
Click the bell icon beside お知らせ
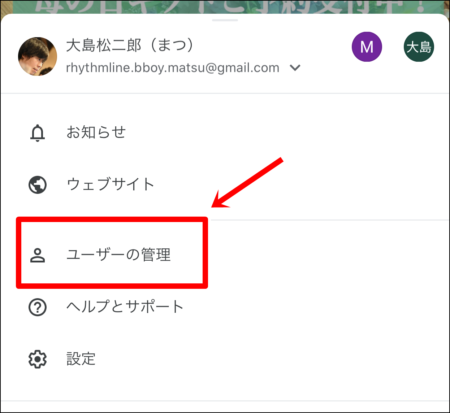[37, 133]
